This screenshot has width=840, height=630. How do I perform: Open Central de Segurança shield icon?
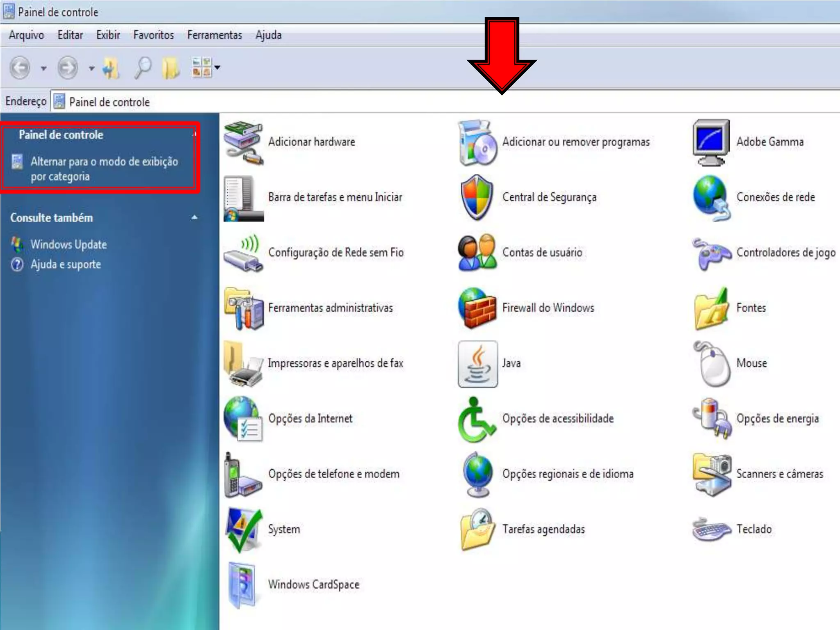pyautogui.click(x=476, y=198)
